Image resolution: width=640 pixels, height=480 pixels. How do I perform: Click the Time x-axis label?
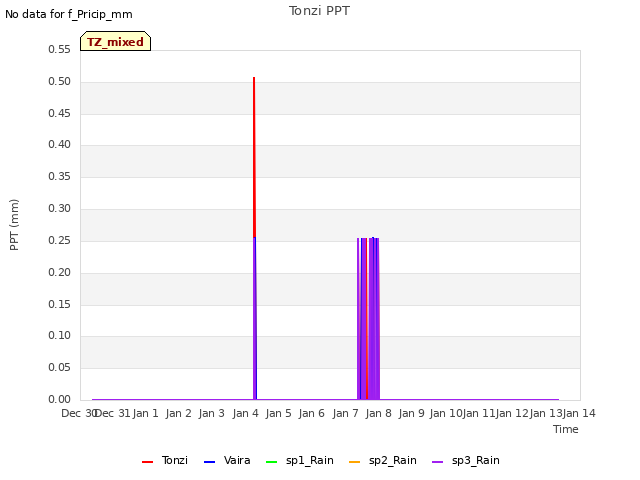pos(566,429)
